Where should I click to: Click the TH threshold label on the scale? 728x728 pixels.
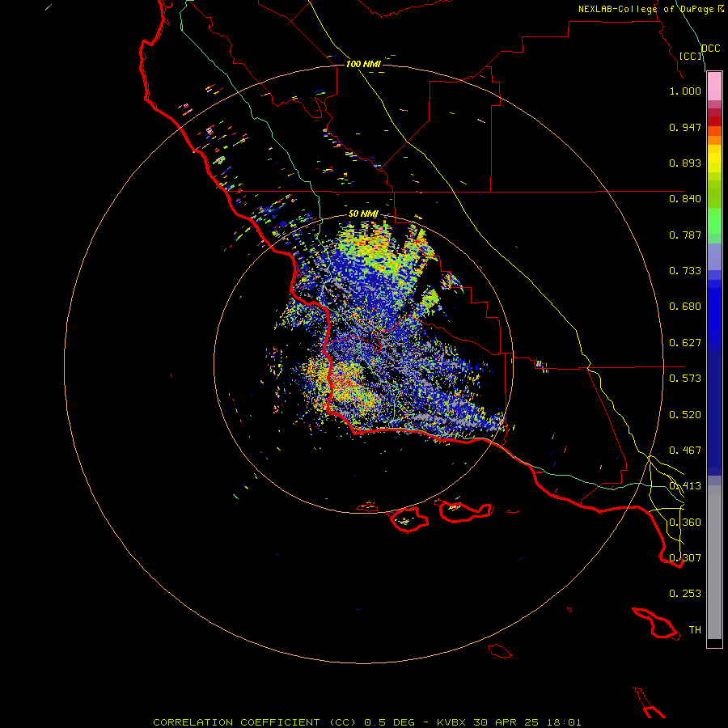695,630
